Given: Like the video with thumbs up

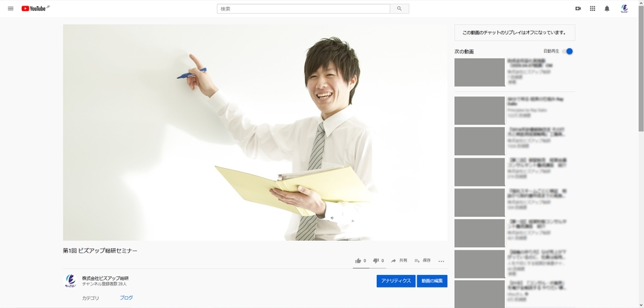Looking at the screenshot, I should [358, 261].
